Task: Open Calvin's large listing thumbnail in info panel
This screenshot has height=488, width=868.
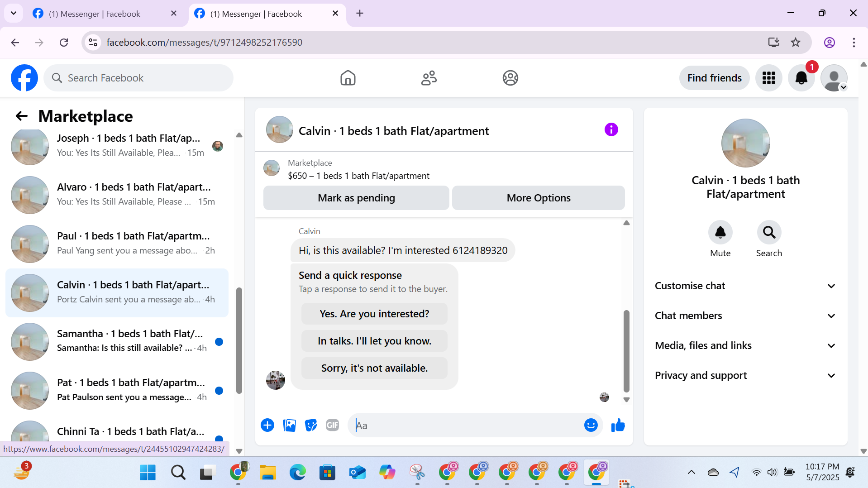Action: coord(745,143)
